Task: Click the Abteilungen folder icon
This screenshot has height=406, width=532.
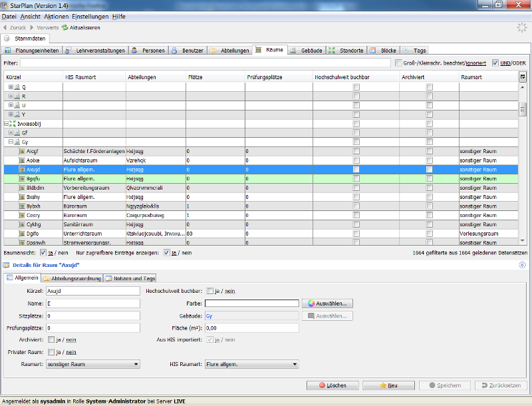Action: point(213,51)
